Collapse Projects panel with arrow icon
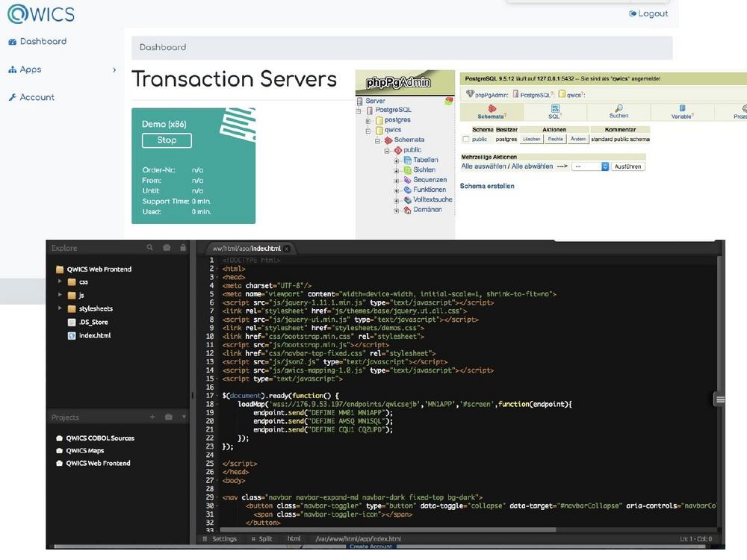 pos(184,417)
